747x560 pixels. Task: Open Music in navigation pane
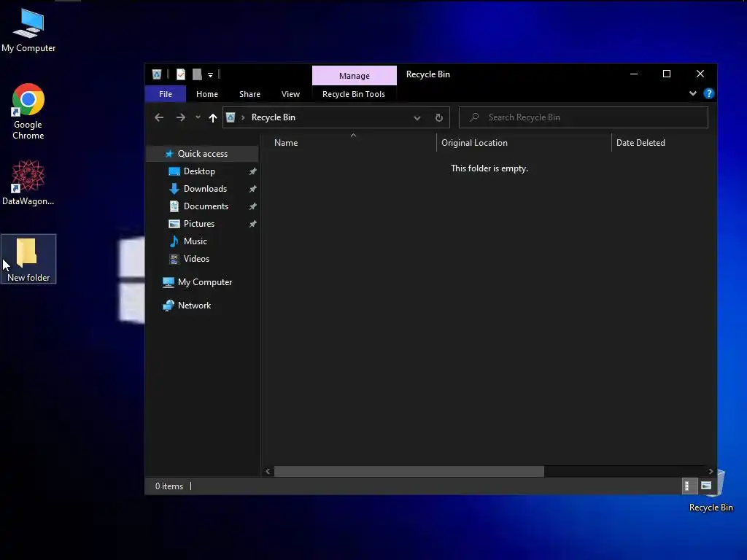point(196,241)
